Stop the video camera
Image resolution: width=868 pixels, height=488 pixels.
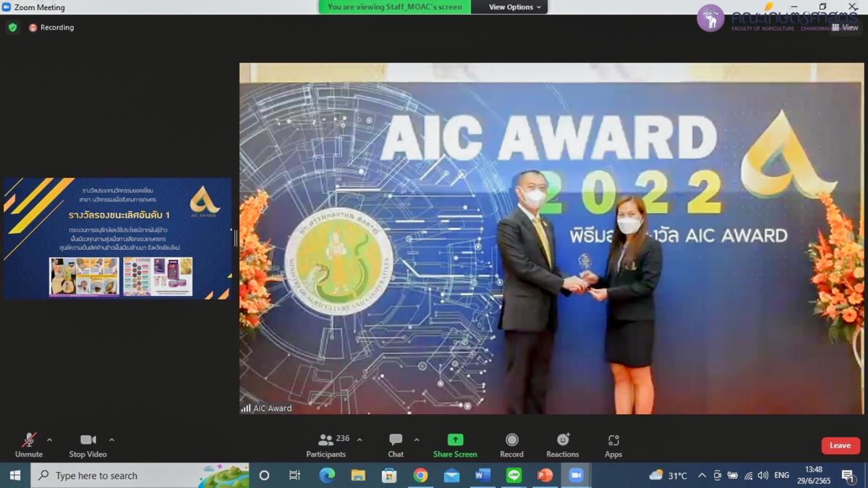(88, 445)
